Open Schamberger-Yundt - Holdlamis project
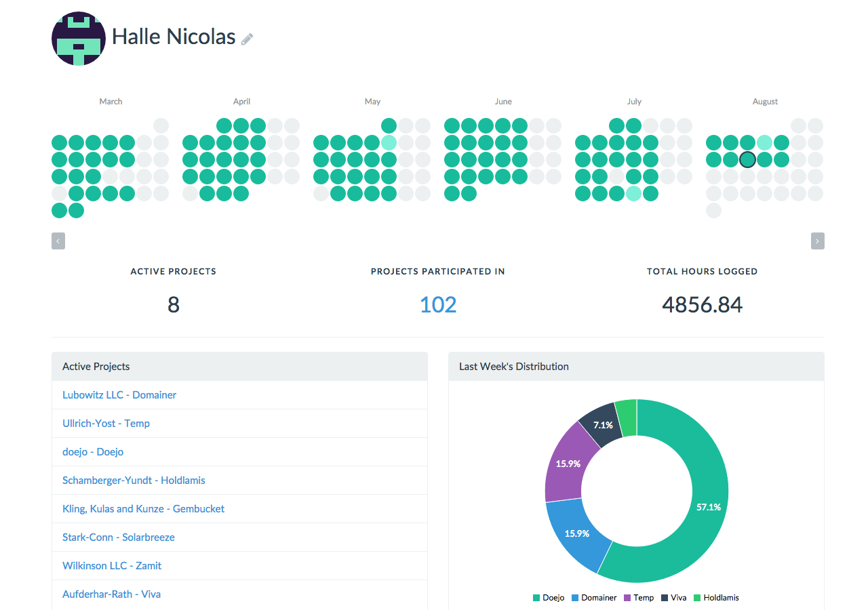Screen dimensions: 868x610 (134, 481)
